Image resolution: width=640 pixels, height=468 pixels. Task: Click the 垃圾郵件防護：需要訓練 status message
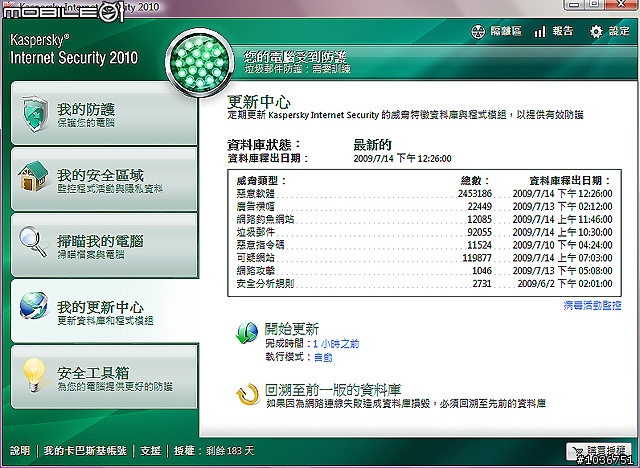[x=297, y=69]
